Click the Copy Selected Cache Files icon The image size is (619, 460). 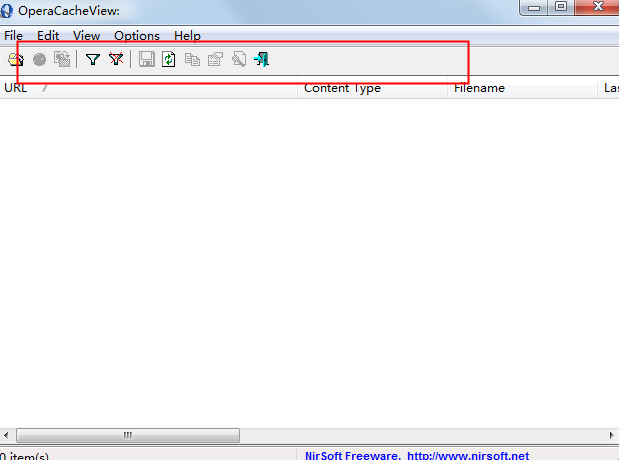click(62, 59)
